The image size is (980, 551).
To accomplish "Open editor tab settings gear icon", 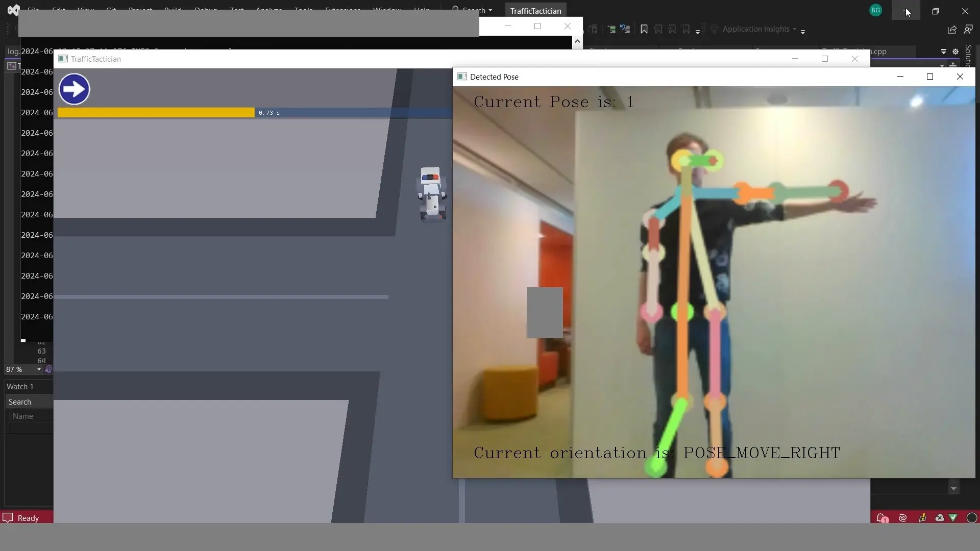I will (955, 52).
